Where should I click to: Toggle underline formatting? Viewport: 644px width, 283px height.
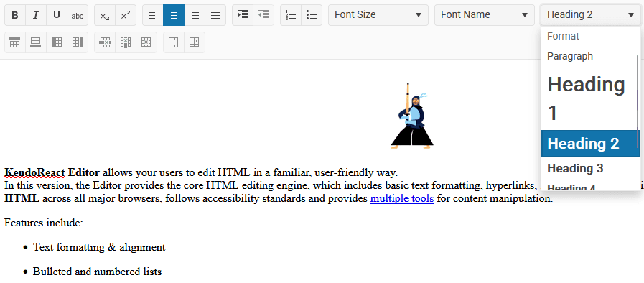tap(57, 15)
